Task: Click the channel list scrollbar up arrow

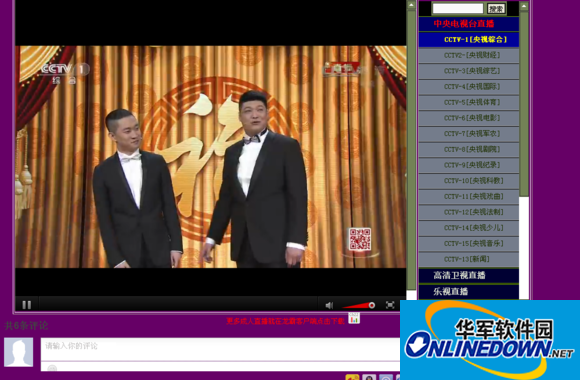Action: coord(524,6)
